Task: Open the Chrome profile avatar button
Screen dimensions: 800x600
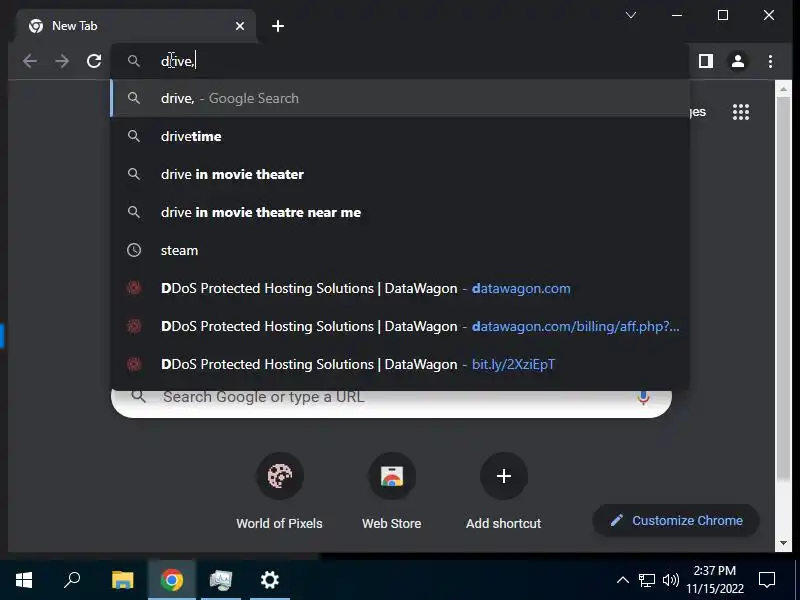Action: point(738,61)
